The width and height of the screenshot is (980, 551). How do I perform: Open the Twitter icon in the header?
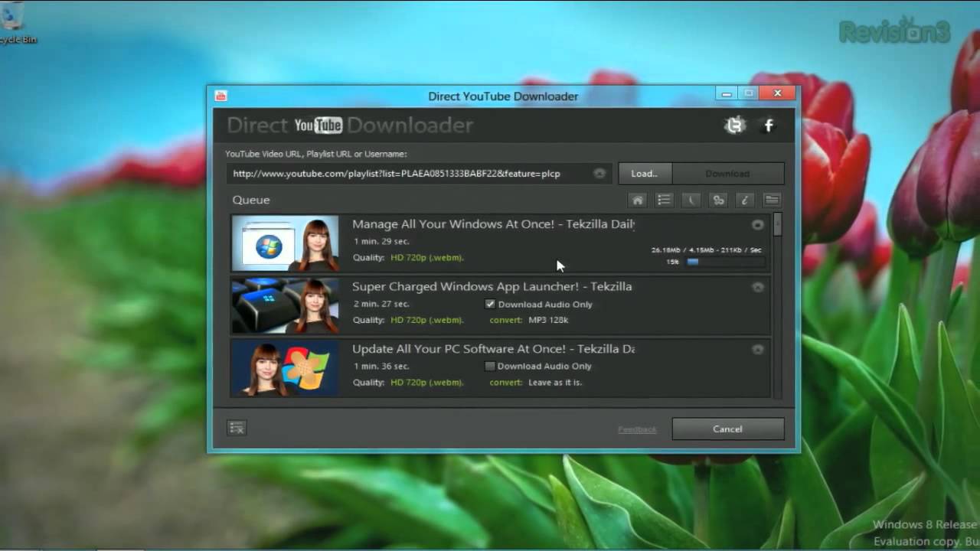coord(735,126)
